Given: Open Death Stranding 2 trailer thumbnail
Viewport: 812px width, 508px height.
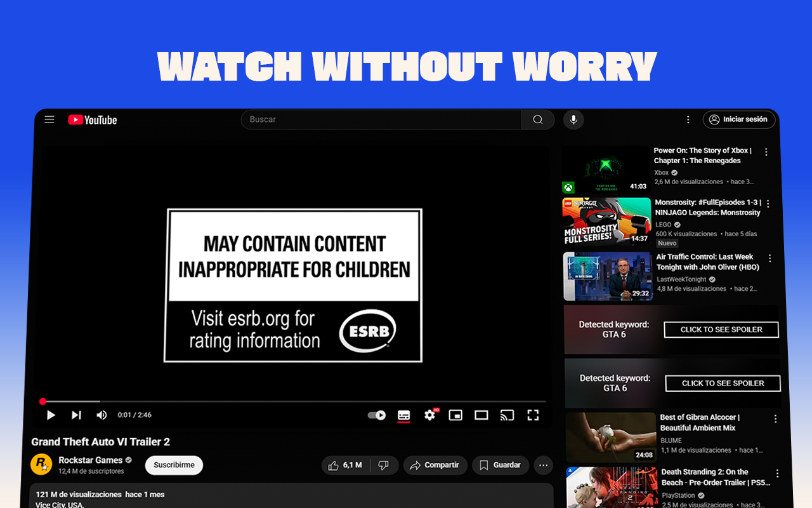Looking at the screenshot, I should [612, 488].
